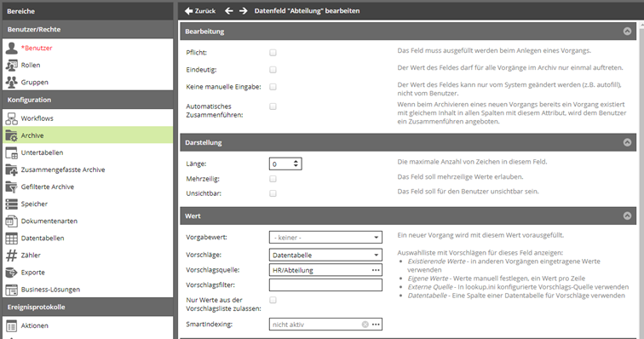Click the Benutzer person icon
Image resolution: width=644 pixels, height=339 pixels.
point(12,48)
